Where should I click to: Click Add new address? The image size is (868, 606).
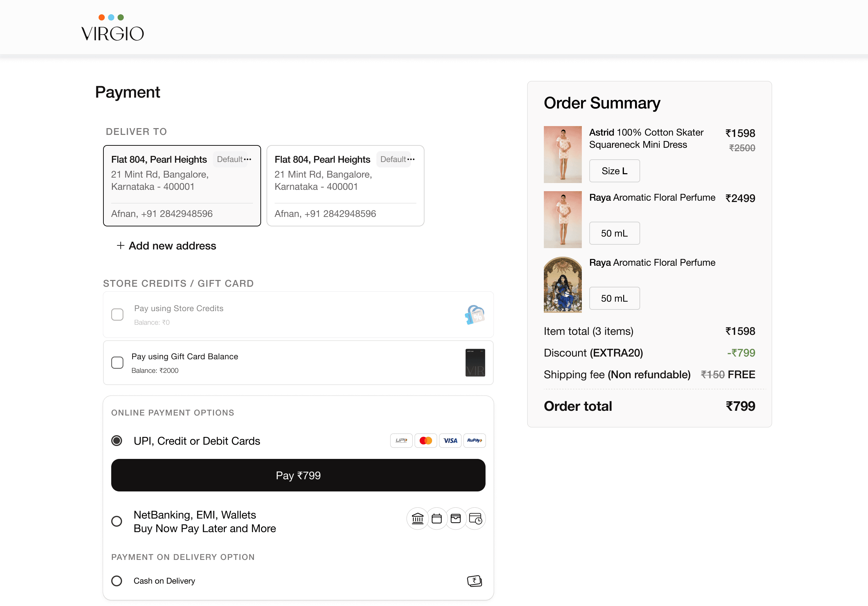[172, 246]
